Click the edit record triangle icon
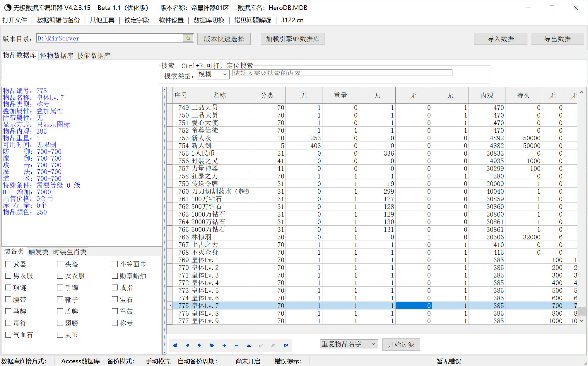This screenshot has height=366, width=588. (249, 345)
